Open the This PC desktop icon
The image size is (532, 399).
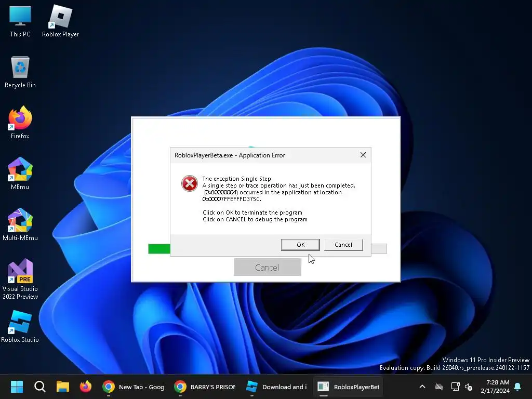point(20,21)
